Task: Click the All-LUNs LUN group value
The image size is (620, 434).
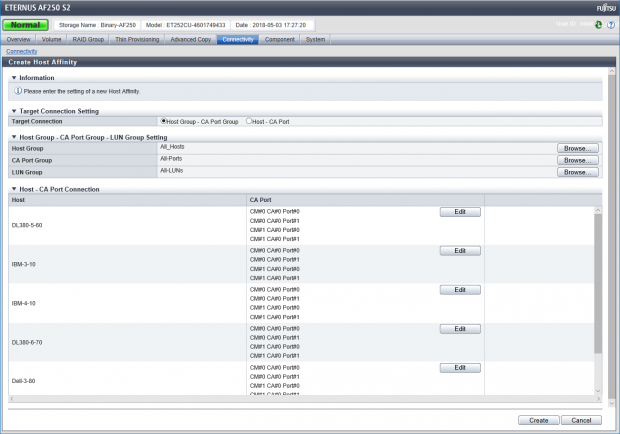Action: click(x=172, y=170)
